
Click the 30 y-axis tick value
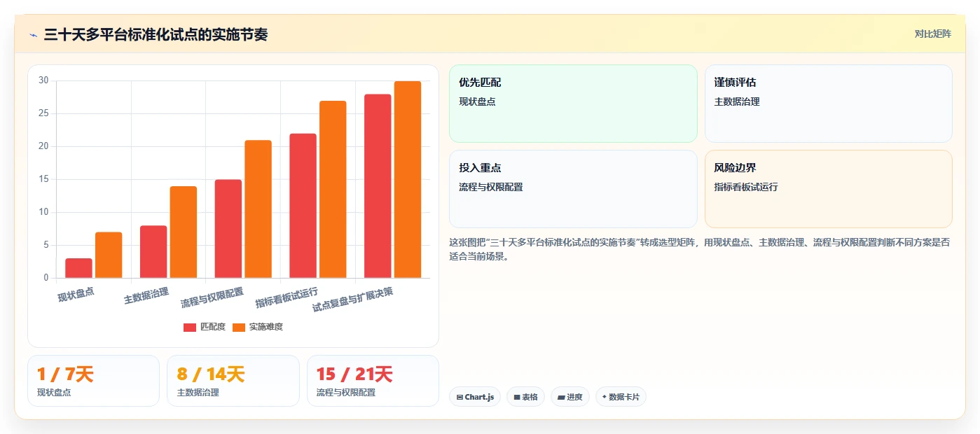[x=43, y=80]
